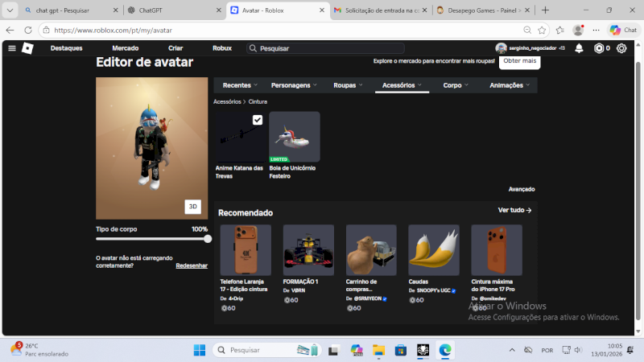Image resolution: width=644 pixels, height=362 pixels.
Task: Open browser profile icon
Action: pos(578,30)
